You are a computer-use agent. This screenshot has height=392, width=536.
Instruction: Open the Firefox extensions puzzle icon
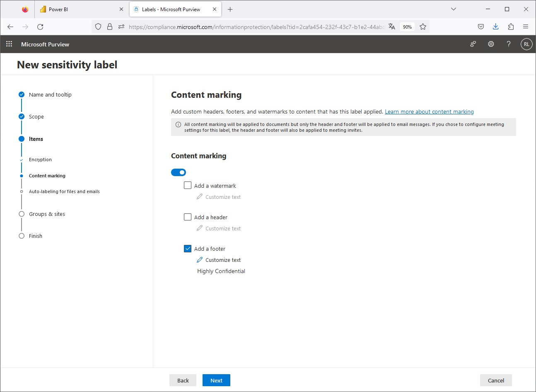click(511, 27)
